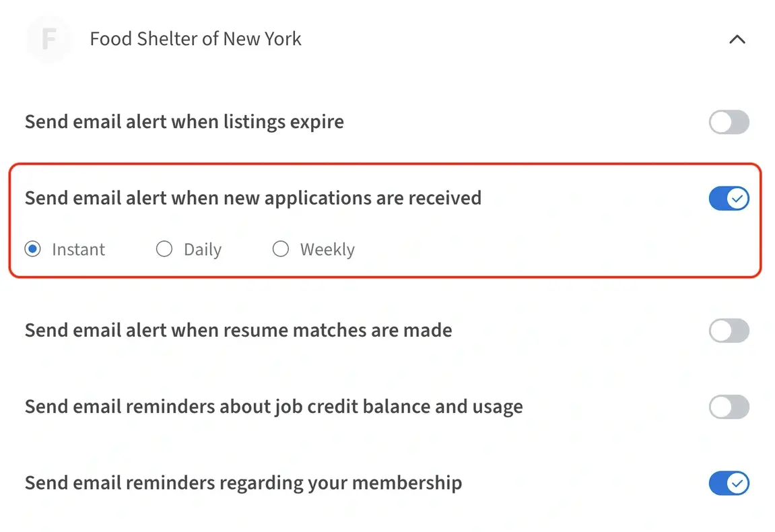Viewport: 775px width, 532px height.
Task: Click the label about resume matches being made
Action: click(x=238, y=331)
